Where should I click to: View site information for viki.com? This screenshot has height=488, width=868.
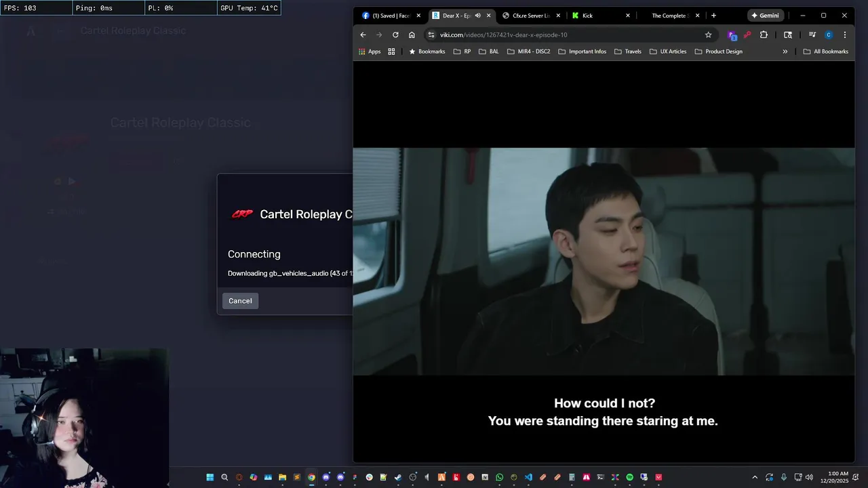pos(431,35)
